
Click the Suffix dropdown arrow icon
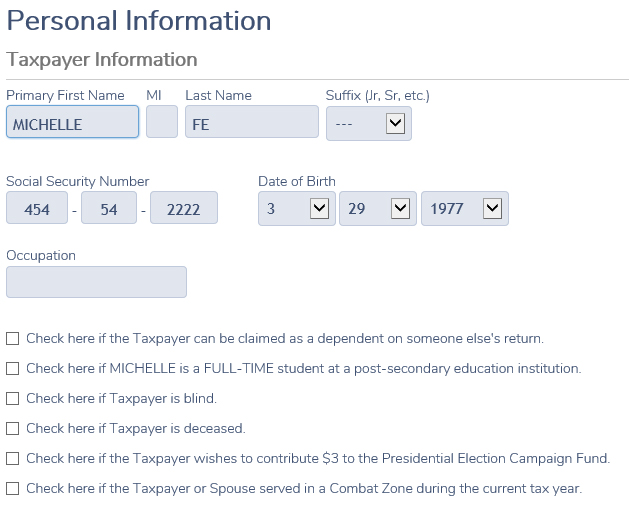click(x=396, y=123)
